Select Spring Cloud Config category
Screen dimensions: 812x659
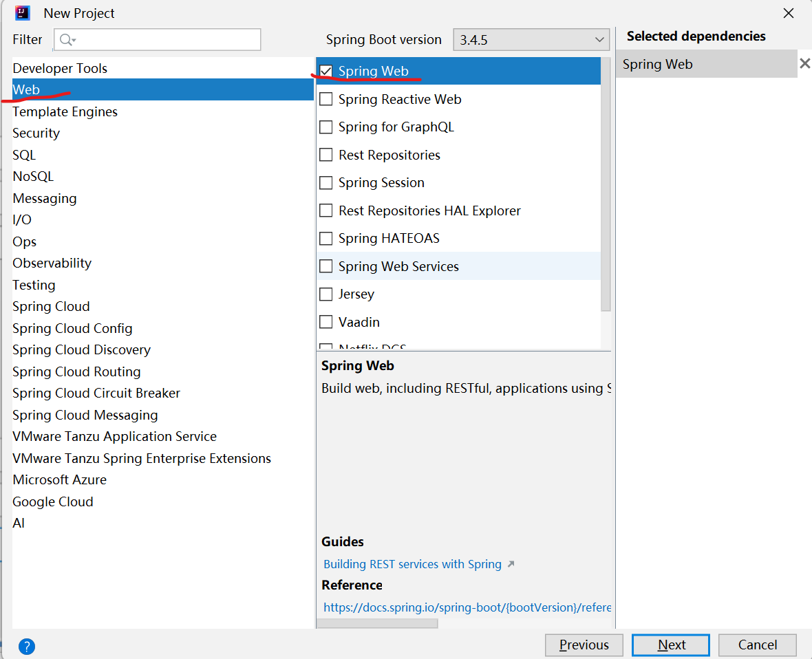[162, 328]
